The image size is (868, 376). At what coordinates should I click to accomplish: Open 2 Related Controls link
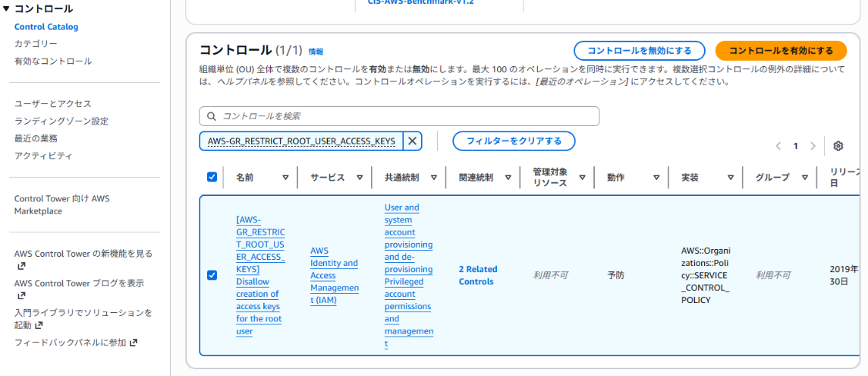(x=478, y=275)
